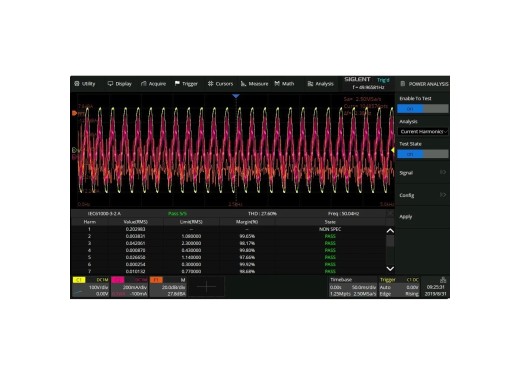Open the Current Harmonics analysis dropdown
Screen dimensions: 520x380
click(x=423, y=132)
